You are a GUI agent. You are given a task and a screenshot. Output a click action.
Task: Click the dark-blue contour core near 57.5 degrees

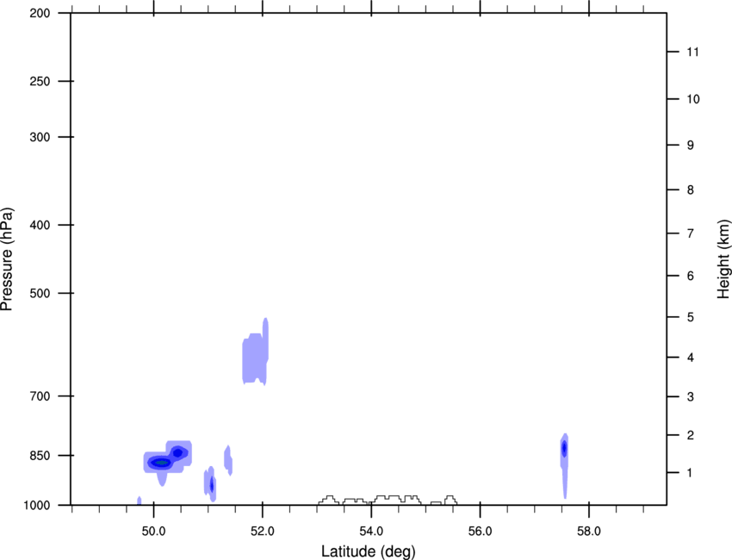click(564, 448)
